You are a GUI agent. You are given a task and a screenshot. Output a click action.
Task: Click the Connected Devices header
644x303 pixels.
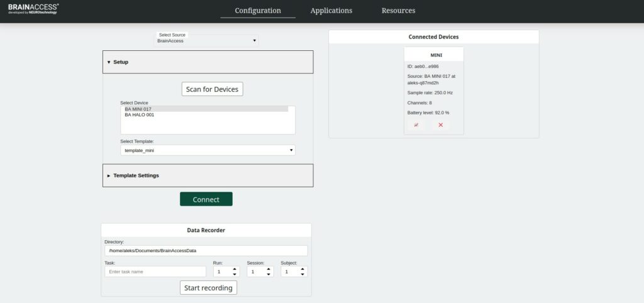coord(434,37)
